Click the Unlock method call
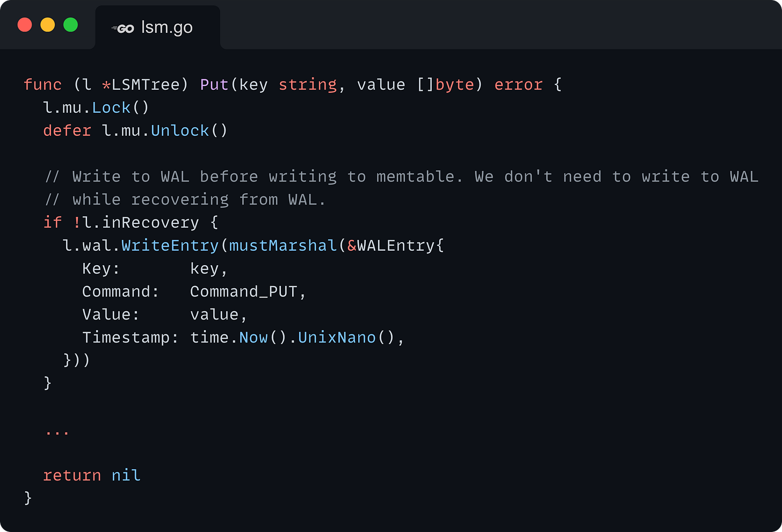The height and width of the screenshot is (532, 782). 179,130
